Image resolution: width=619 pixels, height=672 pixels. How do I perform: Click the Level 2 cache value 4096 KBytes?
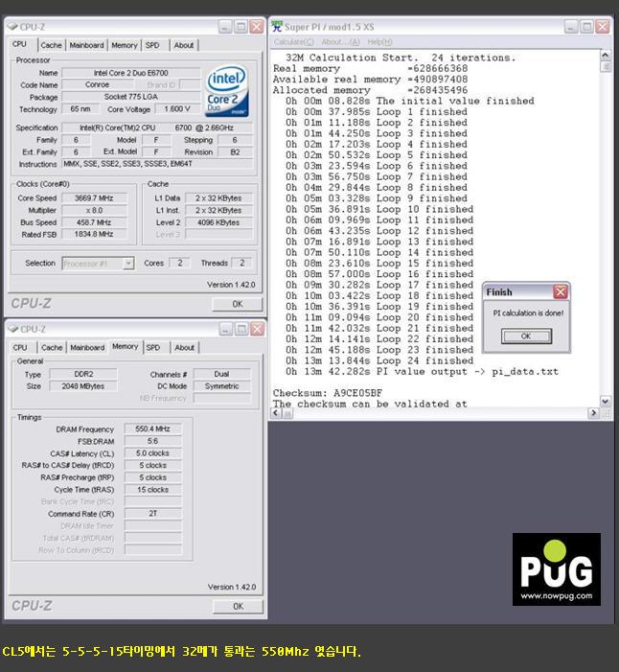point(218,222)
